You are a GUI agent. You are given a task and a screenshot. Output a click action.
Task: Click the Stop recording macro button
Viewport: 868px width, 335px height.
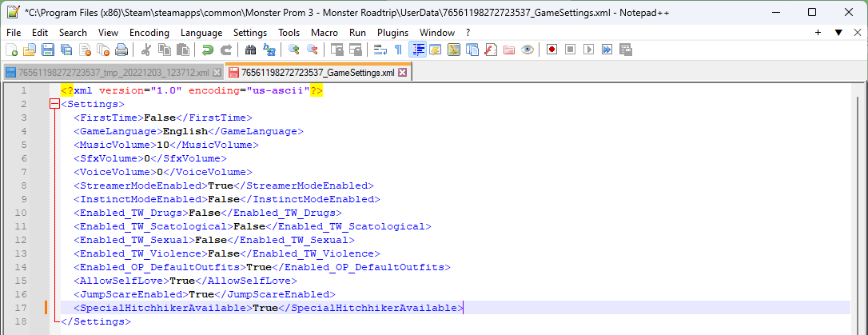point(570,50)
